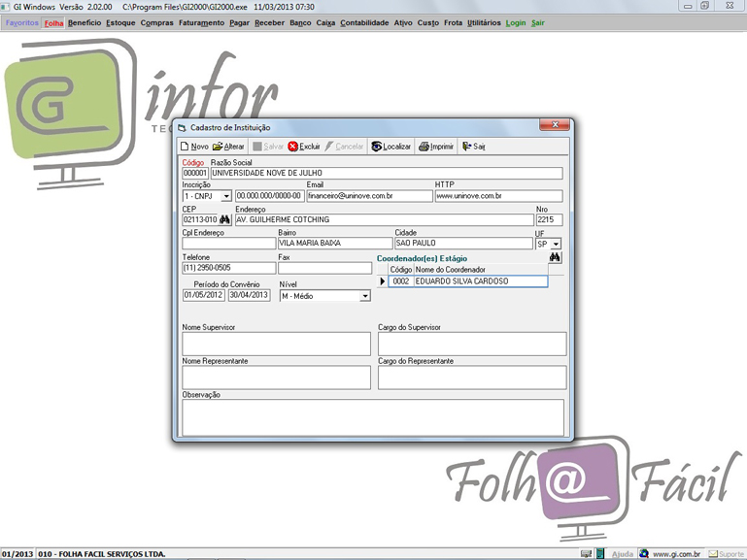Click the Bairro field VILA MARIA BAIXA
Viewport: 747px width, 560px height.
335,244
